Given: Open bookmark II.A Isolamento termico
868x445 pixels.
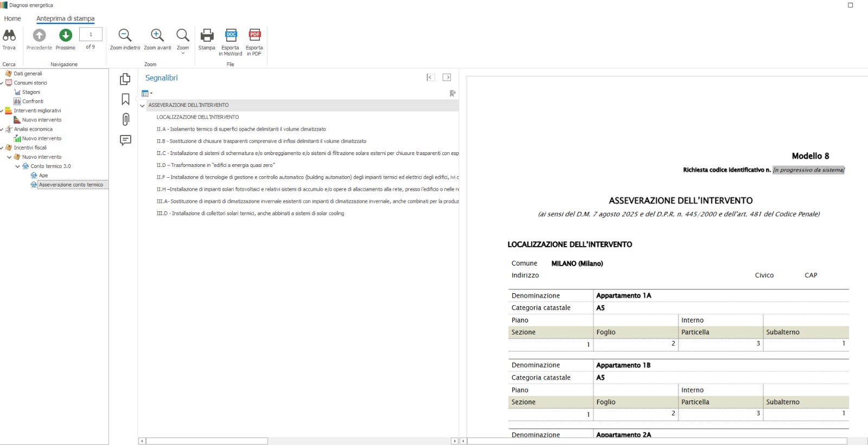Looking at the screenshot, I should coord(241,129).
